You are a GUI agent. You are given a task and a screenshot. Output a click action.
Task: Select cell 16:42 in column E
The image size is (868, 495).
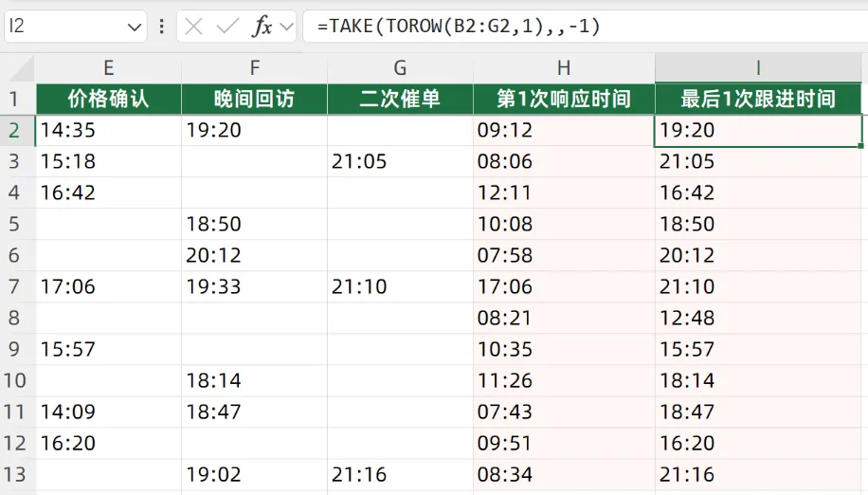[x=108, y=193]
